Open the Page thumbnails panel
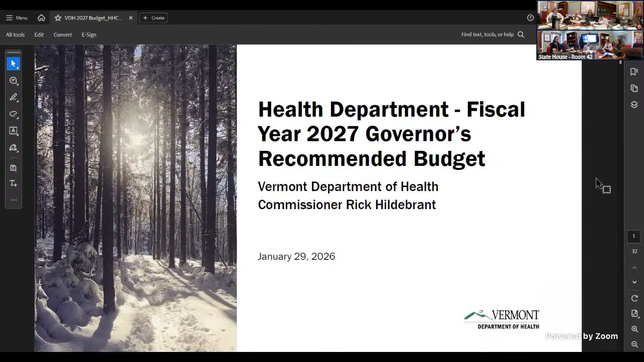The image size is (644, 362). pyautogui.click(x=634, y=88)
